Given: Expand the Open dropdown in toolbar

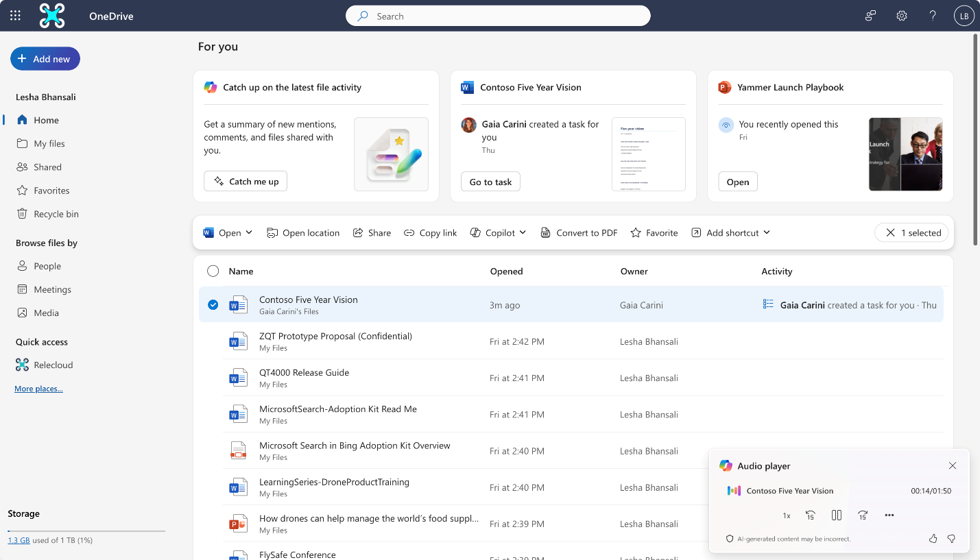Looking at the screenshot, I should pyautogui.click(x=249, y=233).
